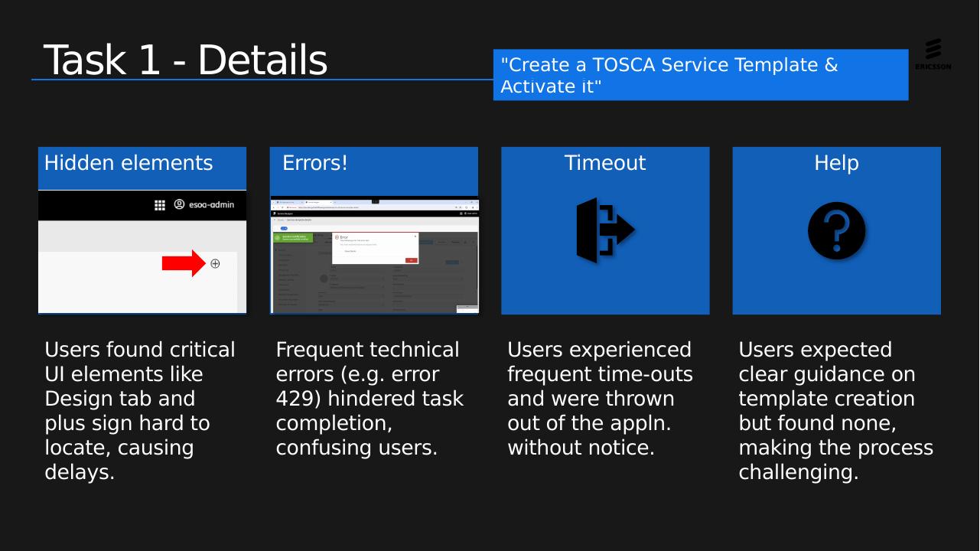Screen dimensions: 980x551
Task: Select the "Users expected clear guidance" paragraph
Action: tap(836, 411)
